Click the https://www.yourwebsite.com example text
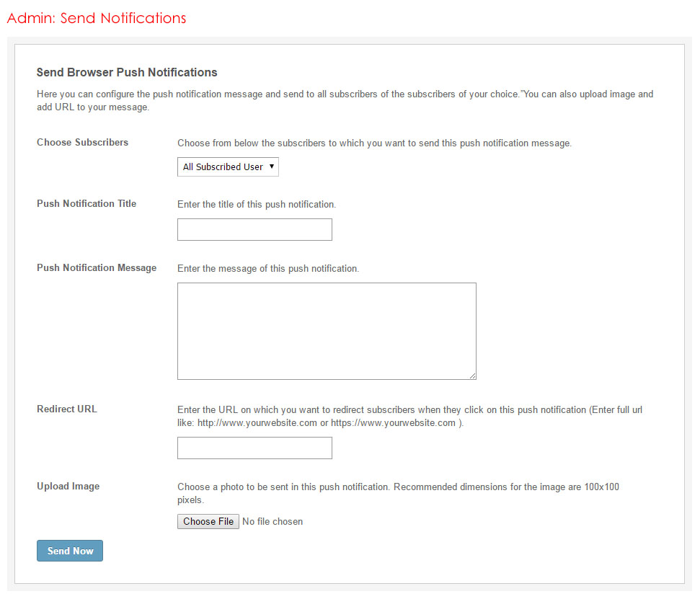Image resolution: width=700 pixels, height=599 pixels. pyautogui.click(x=393, y=422)
